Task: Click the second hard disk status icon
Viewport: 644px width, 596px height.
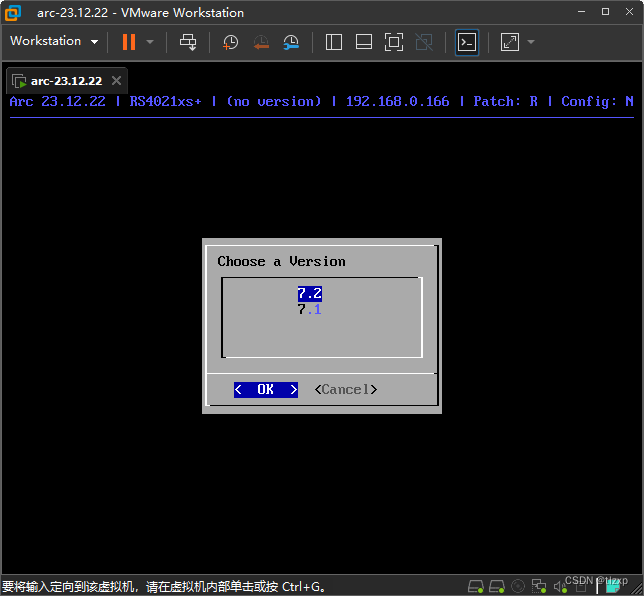Action: point(497,586)
